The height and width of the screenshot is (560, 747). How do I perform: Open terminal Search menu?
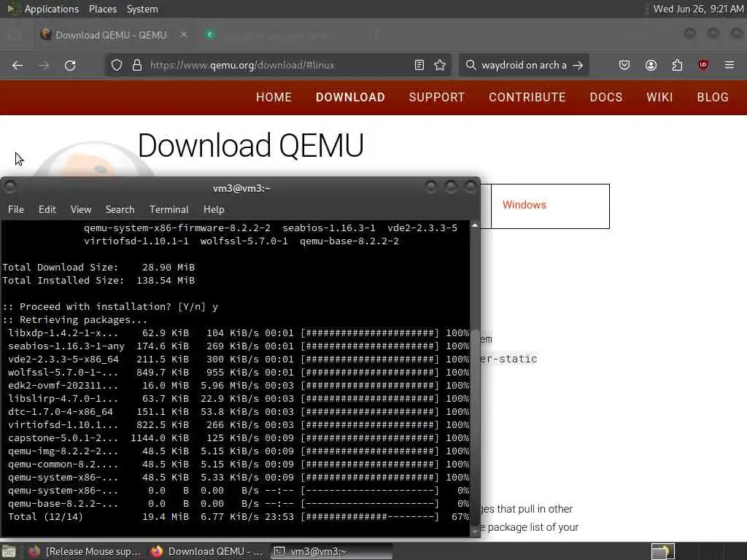coord(120,209)
